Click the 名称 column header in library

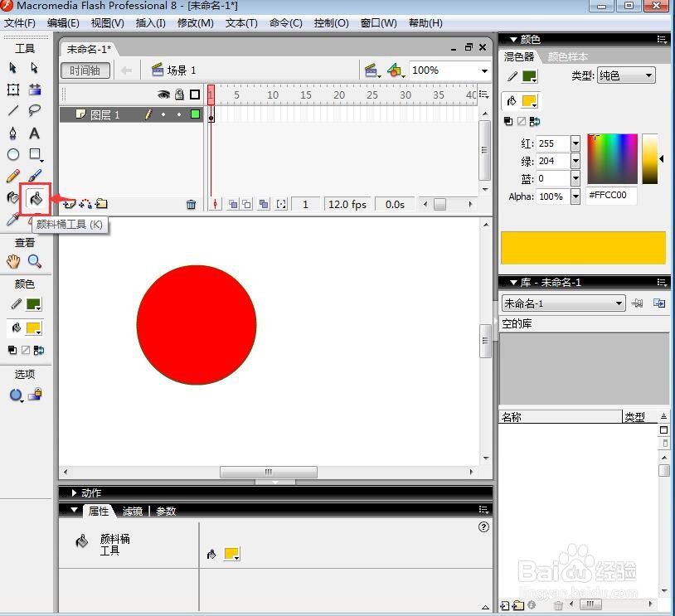click(561, 417)
